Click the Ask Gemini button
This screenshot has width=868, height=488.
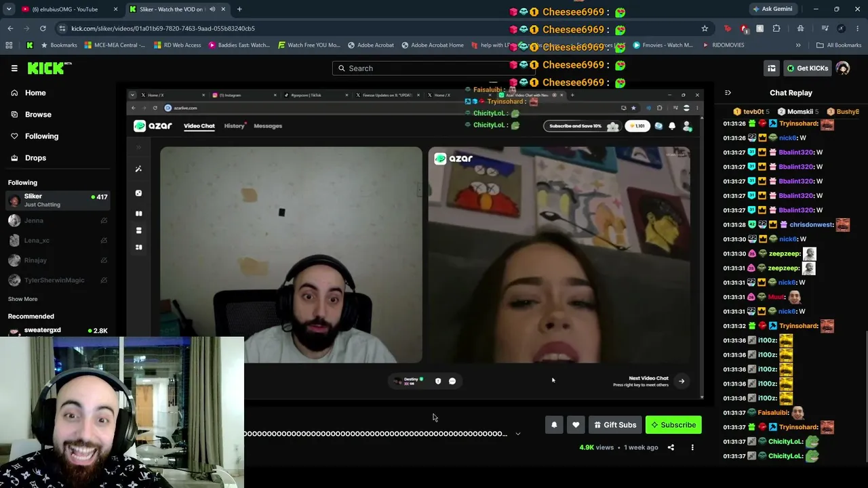tap(772, 9)
